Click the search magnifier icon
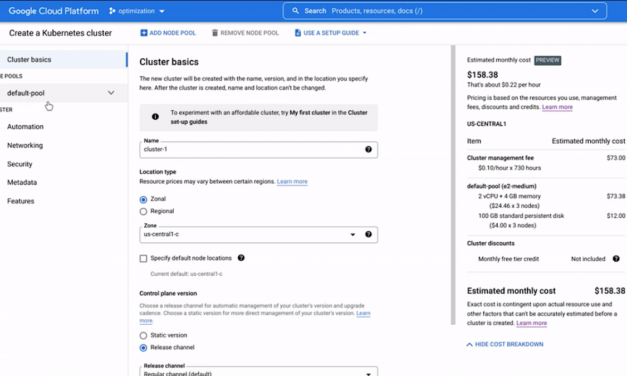The height and width of the screenshot is (376, 627). coord(296,11)
